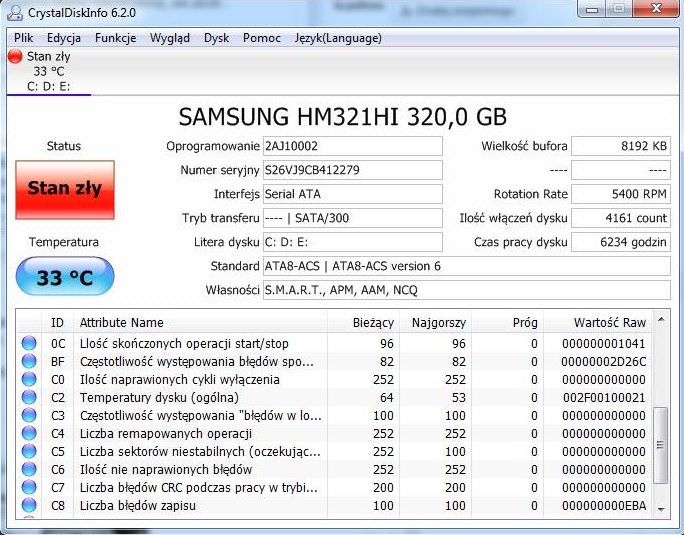Click the ID column header
Screen dimensions: 684x535
pyautogui.click(x=57, y=322)
